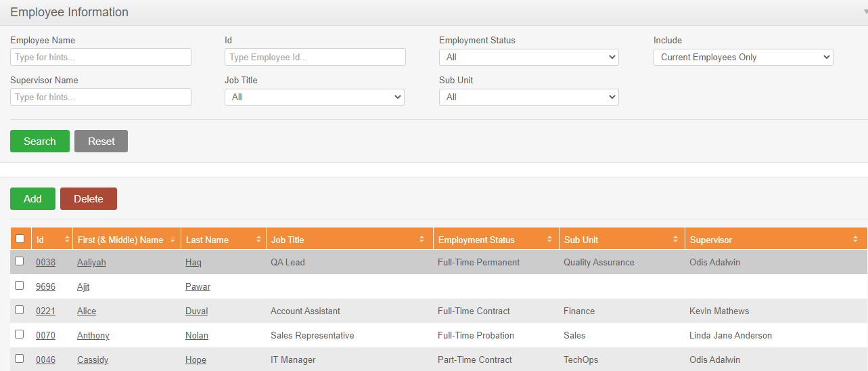The height and width of the screenshot is (371, 868).
Task: Click the IT Manager job title cell
Action: point(293,360)
